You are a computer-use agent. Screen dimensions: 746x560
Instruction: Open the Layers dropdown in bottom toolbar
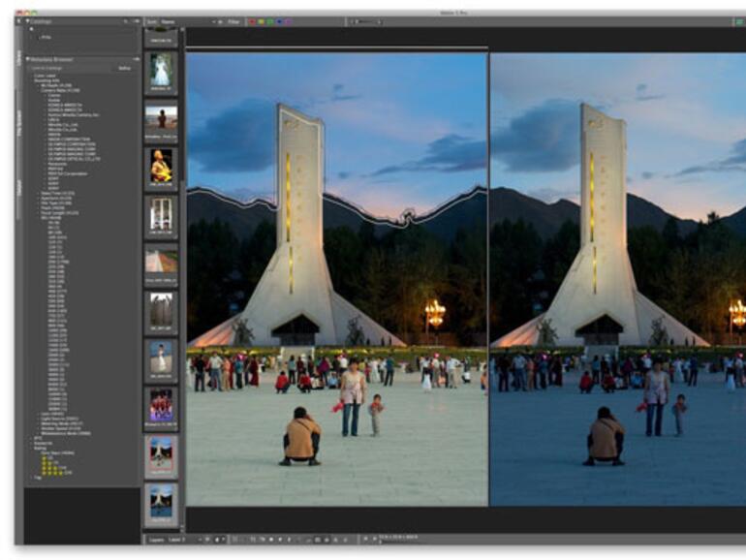[x=174, y=539]
